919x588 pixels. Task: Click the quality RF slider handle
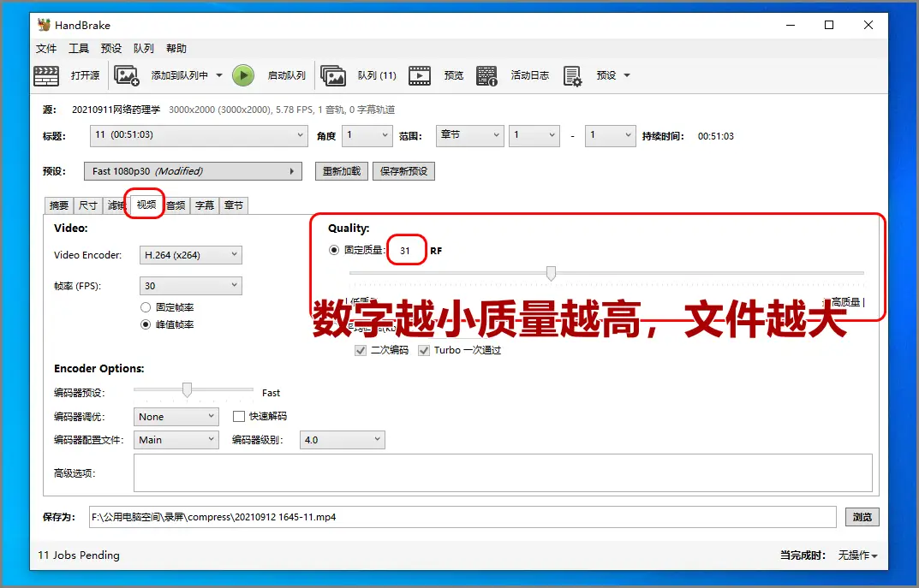pos(551,273)
